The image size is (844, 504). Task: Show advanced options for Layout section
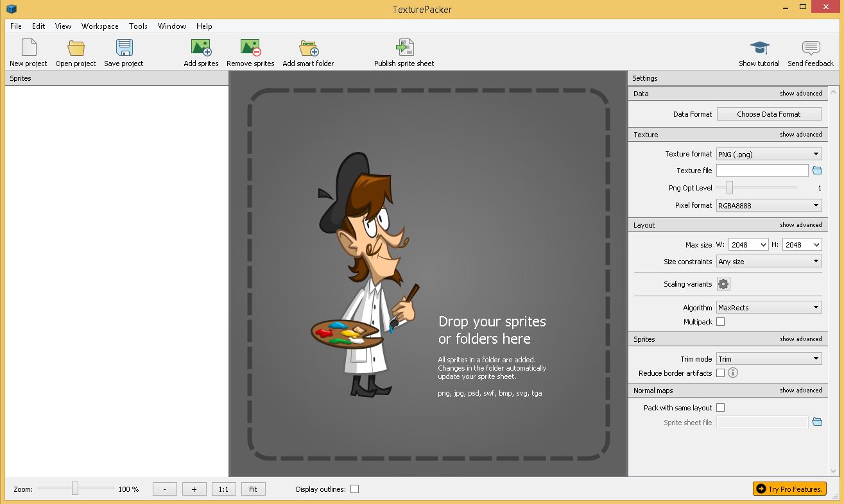(x=800, y=225)
